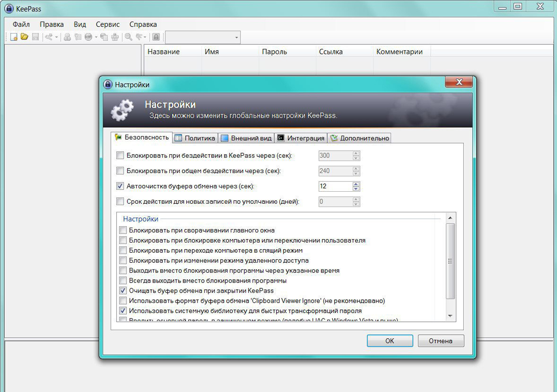Lock the KeePass workspace
This screenshot has width=557, height=392.
[x=156, y=37]
